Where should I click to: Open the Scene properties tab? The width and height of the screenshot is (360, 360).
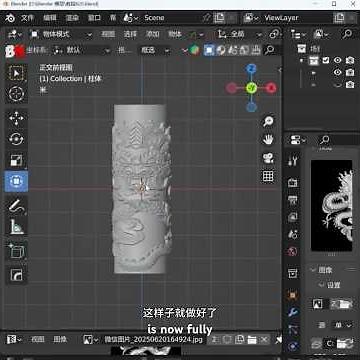coord(293,234)
